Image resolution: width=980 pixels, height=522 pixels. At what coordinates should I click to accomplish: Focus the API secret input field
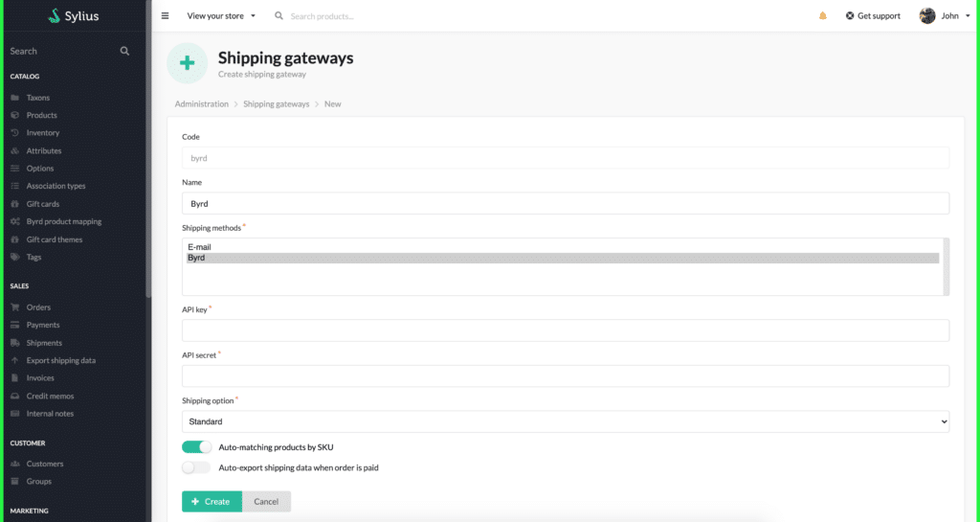pos(566,375)
